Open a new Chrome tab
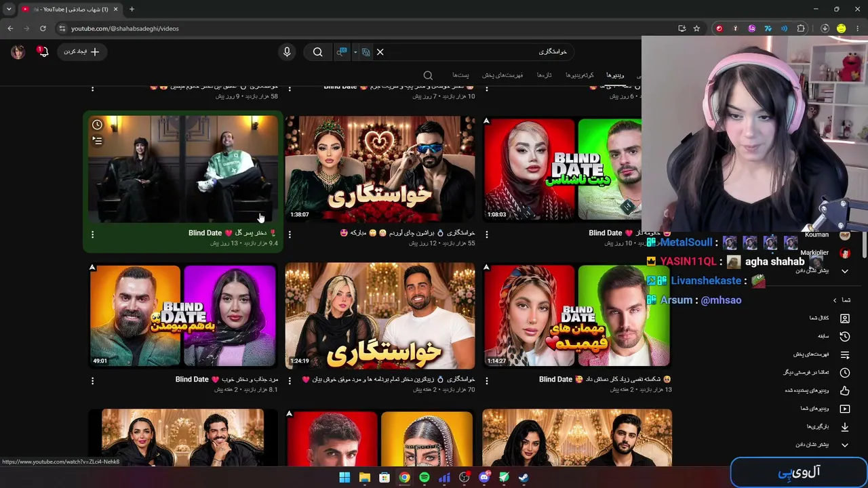Viewport: 868px width, 488px height. coord(132,9)
